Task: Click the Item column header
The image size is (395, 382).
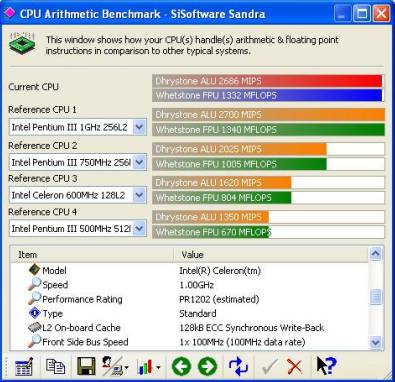Action: pyautogui.click(x=92, y=255)
